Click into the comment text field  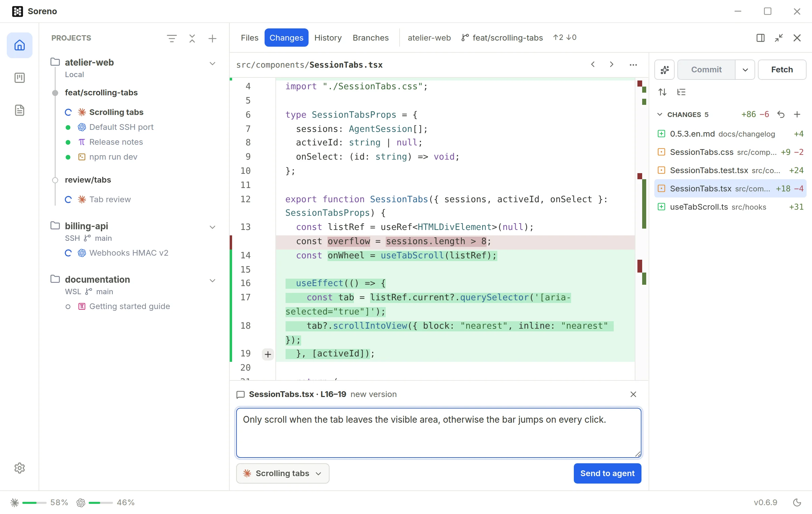[x=439, y=433]
